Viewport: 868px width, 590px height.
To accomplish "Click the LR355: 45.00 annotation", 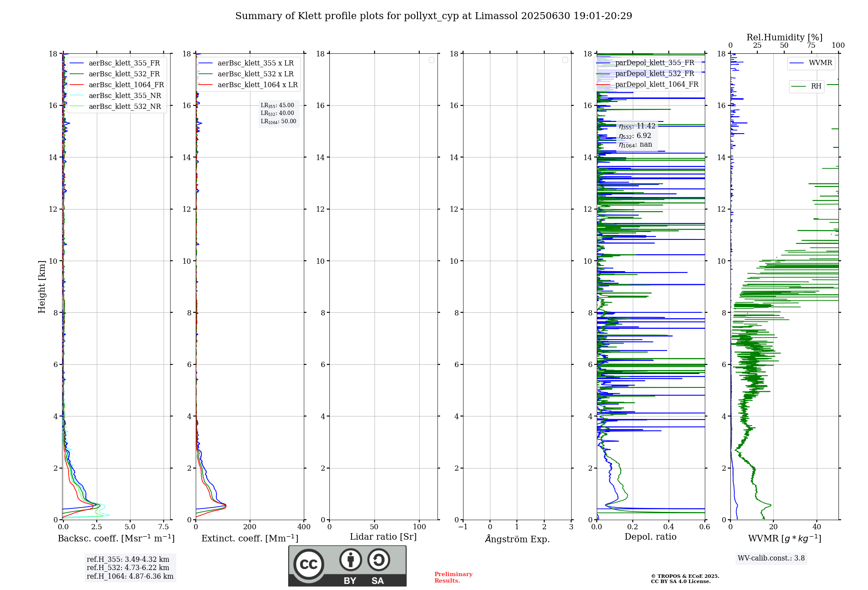I will 277,105.
